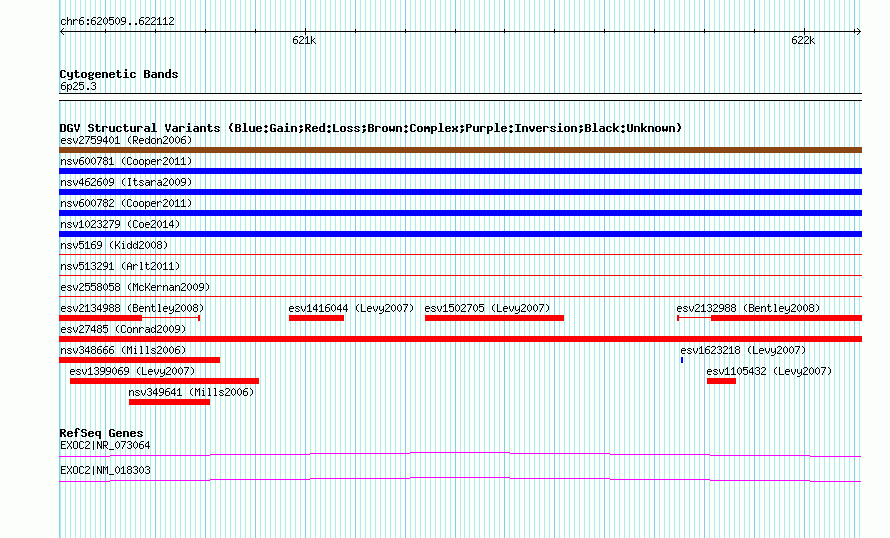Viewport: 890px width, 538px height.
Task: Click the nsv348666 (Mills2006) label
Action: pyautogui.click(x=123, y=350)
